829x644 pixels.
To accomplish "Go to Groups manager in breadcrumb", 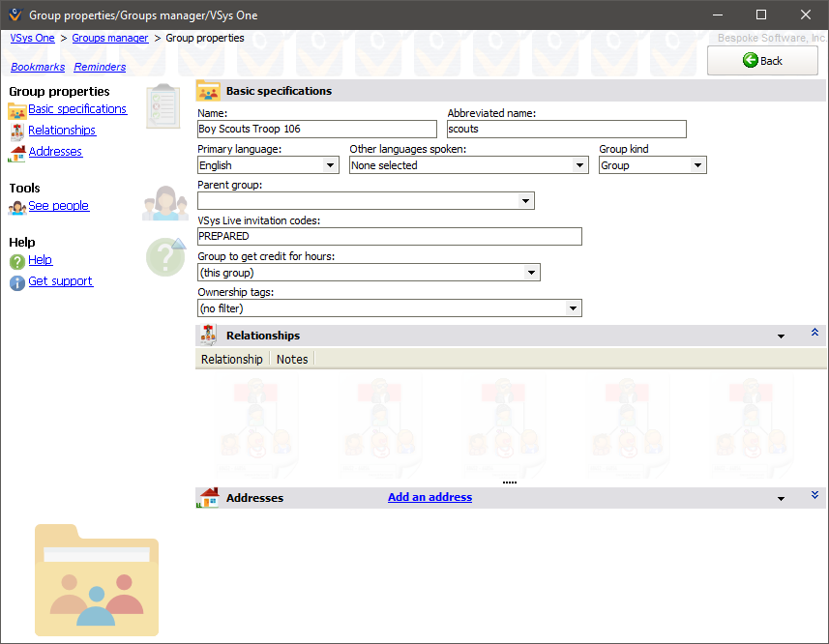I will click(x=110, y=38).
